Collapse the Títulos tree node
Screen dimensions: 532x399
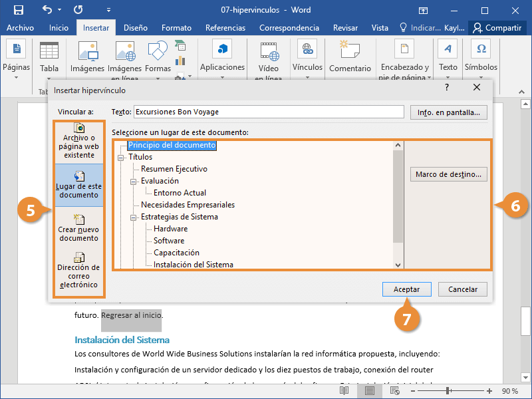[120, 158]
